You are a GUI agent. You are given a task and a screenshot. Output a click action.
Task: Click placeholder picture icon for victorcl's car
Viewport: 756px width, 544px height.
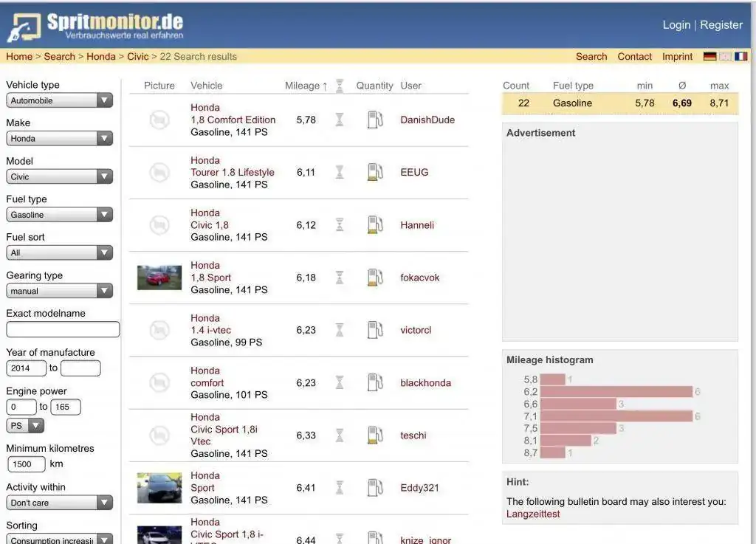click(x=159, y=330)
